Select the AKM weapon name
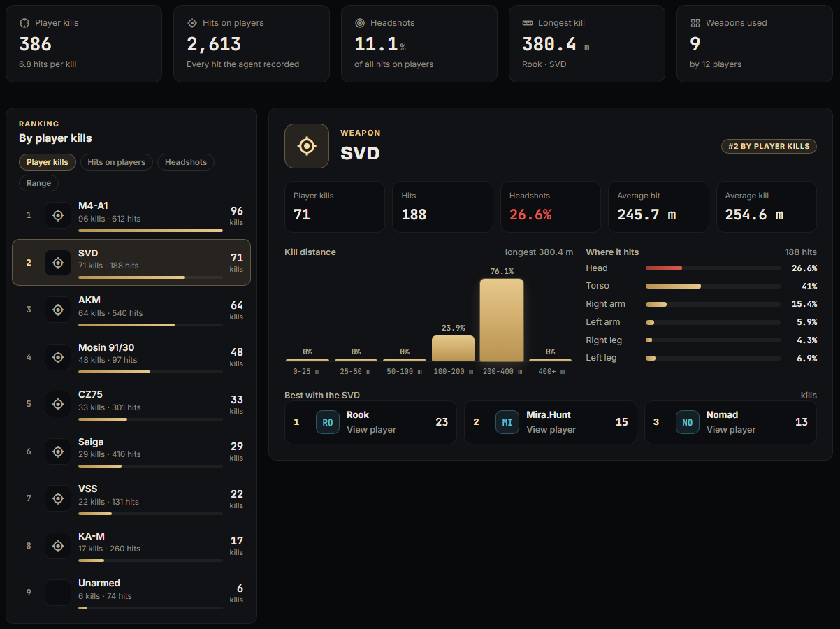This screenshot has height=629, width=840. pyautogui.click(x=89, y=301)
